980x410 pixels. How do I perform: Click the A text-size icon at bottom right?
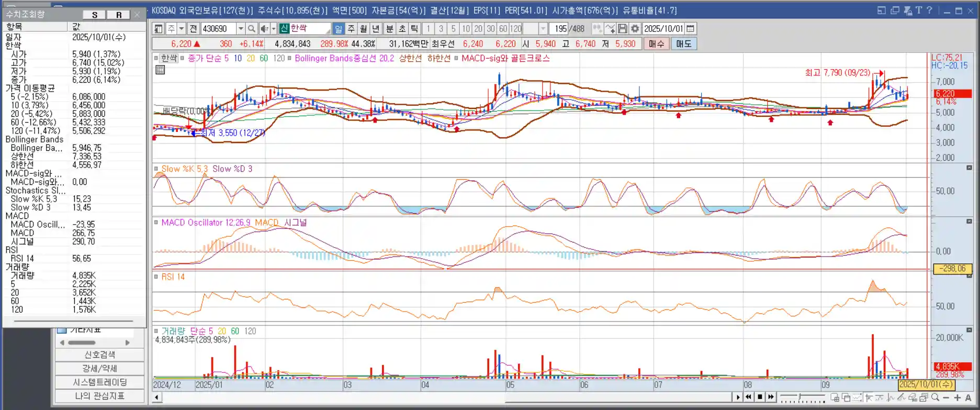(968, 397)
